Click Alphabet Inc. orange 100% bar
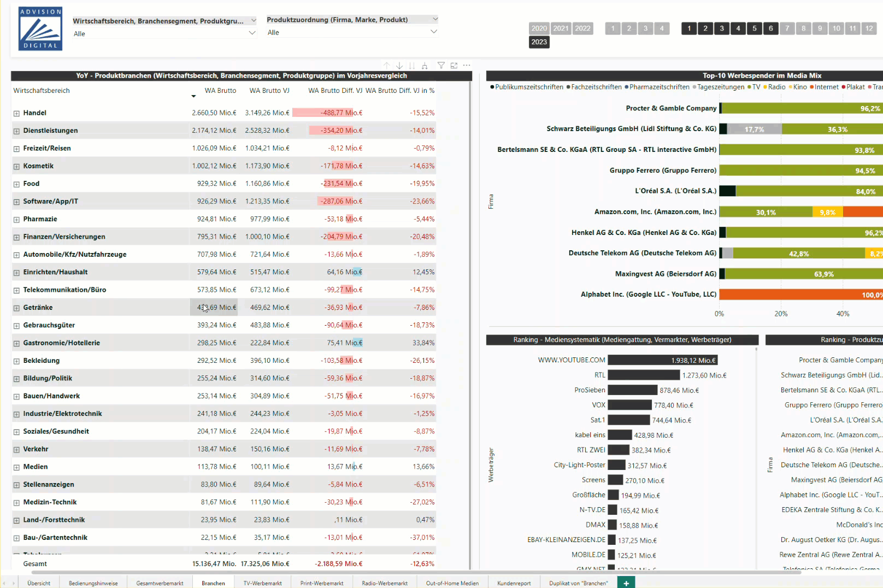 point(801,295)
